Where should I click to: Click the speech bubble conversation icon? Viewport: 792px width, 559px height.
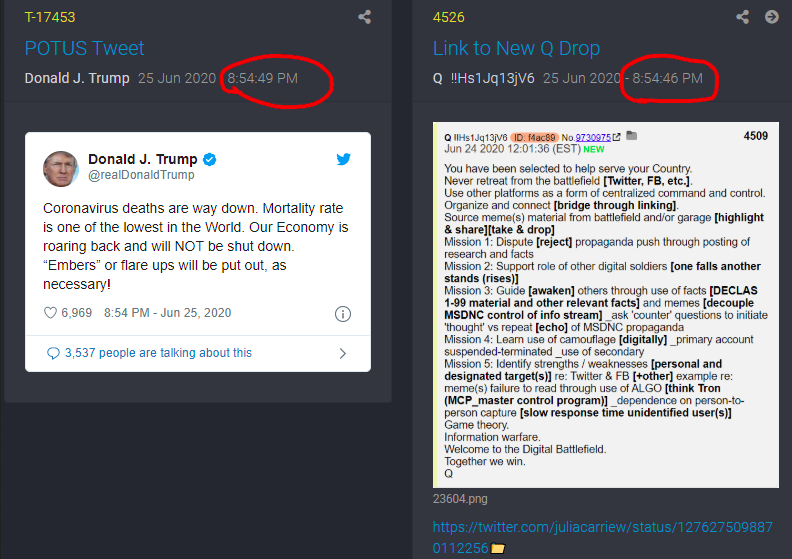53,353
